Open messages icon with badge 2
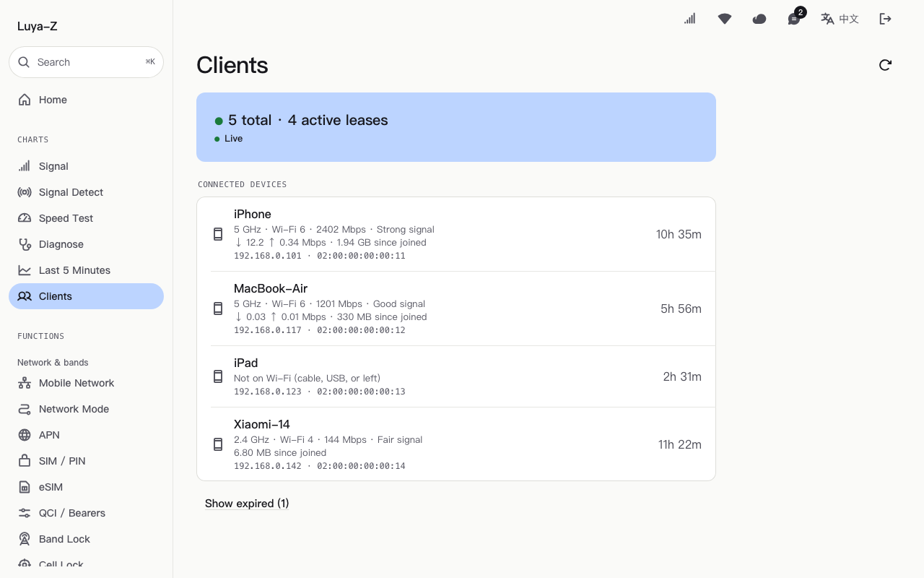This screenshot has height=578, width=924. click(794, 19)
